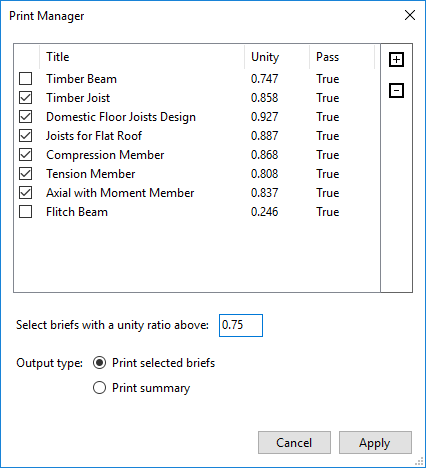Select the Timber Joist row title
The image size is (426, 468).
tap(78, 98)
